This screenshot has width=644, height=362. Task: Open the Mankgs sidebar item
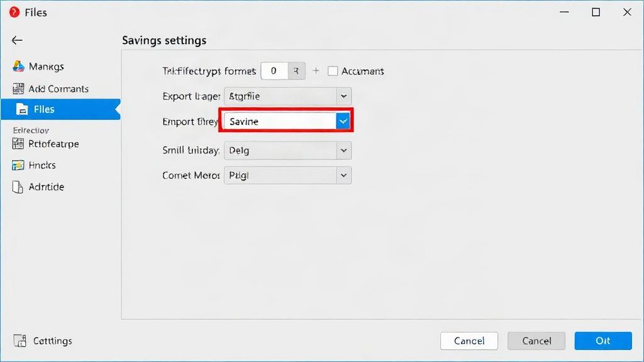(x=38, y=67)
